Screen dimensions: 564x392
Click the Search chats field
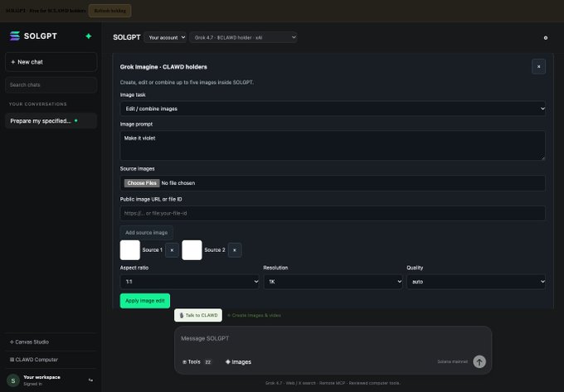(51, 85)
